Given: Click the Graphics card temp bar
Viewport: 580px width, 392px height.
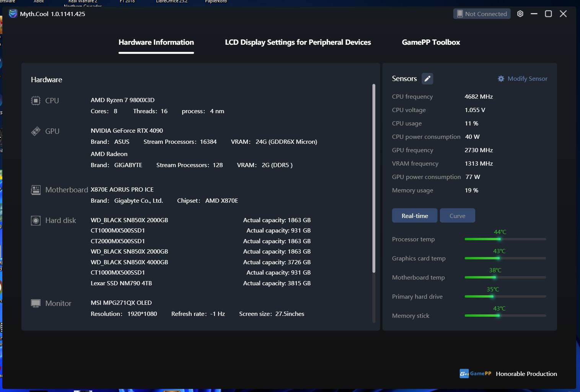Looking at the screenshot, I should tap(505, 258).
